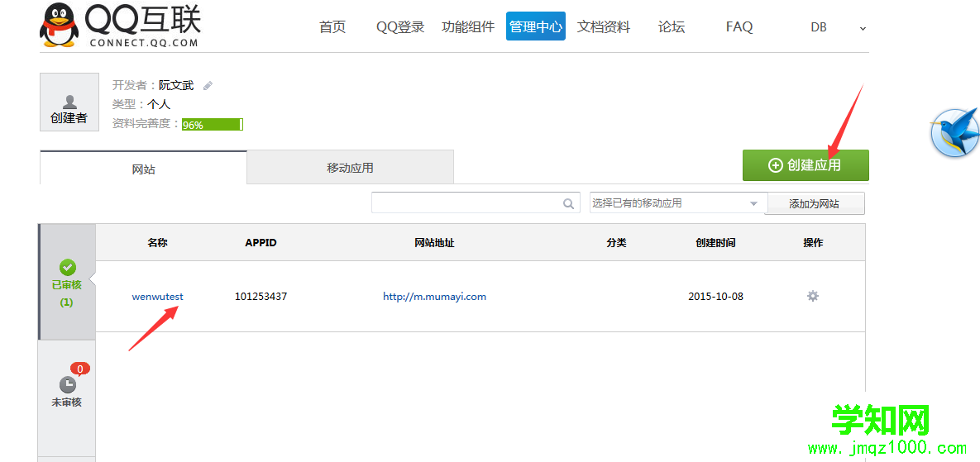The height and width of the screenshot is (462, 980).
Task: Open the wenwutest application link
Action: point(157,297)
